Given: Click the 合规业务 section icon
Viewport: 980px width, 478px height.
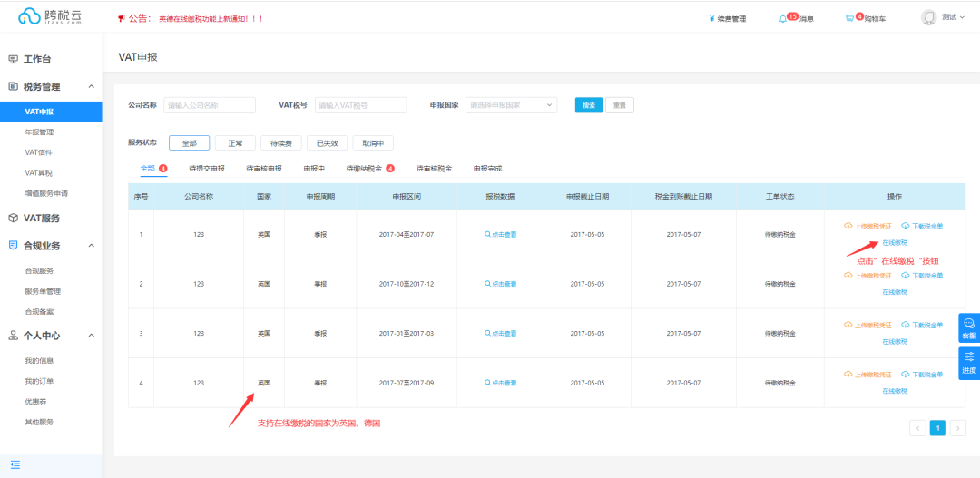Looking at the screenshot, I should click(x=13, y=245).
